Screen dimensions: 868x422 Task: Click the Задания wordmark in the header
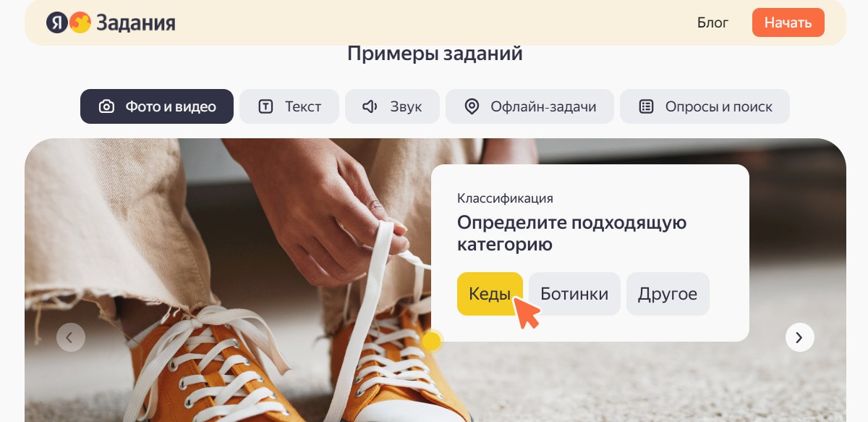[135, 23]
